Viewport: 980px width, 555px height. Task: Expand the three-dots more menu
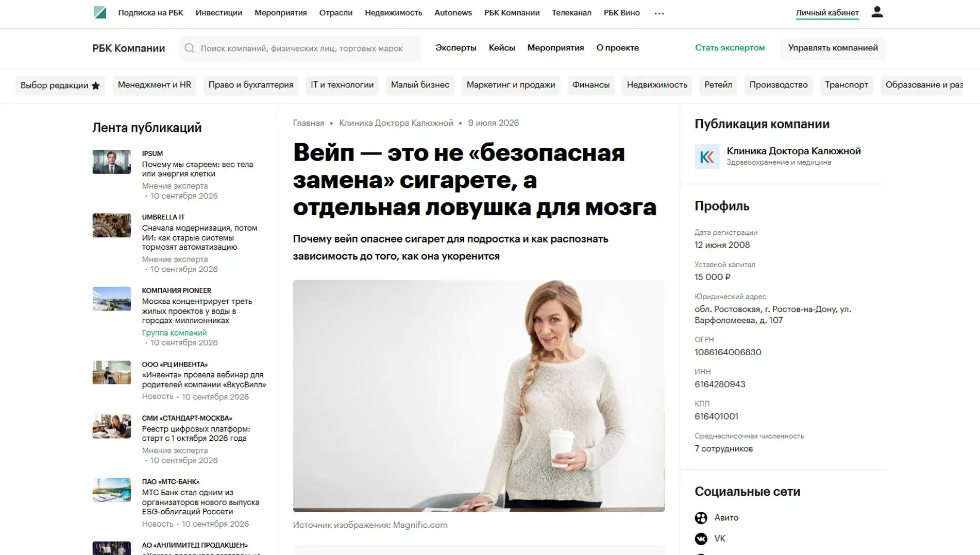click(659, 13)
